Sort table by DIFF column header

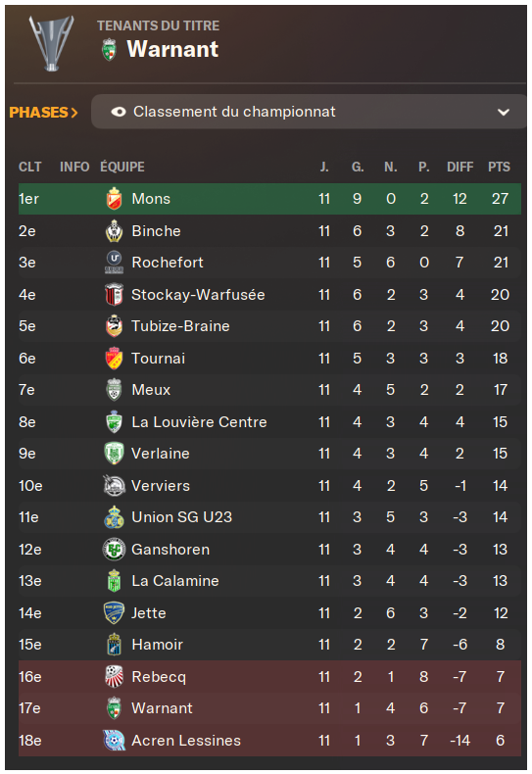(x=459, y=167)
